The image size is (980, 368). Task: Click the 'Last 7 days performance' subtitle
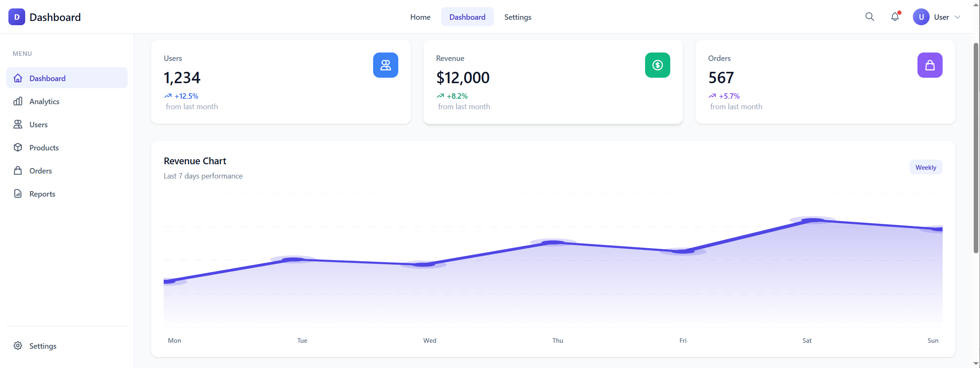[x=203, y=176]
